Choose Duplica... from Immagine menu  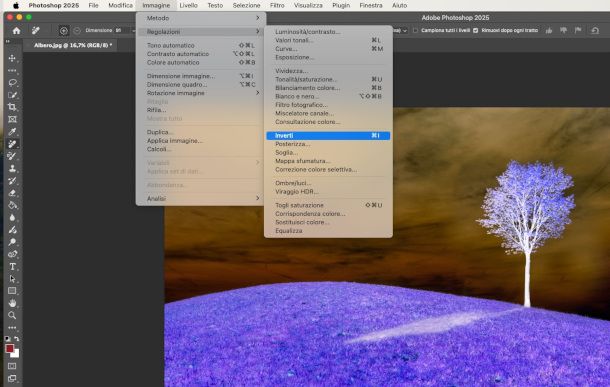coord(201,132)
